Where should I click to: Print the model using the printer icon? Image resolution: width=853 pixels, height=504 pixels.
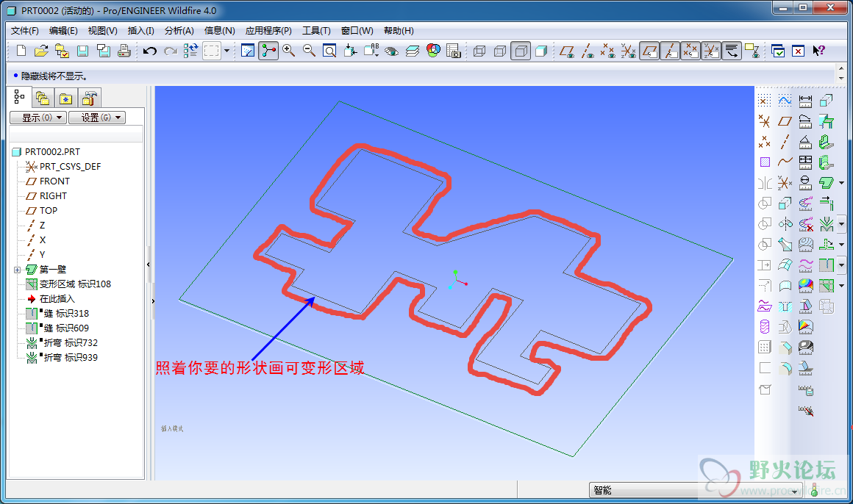point(124,51)
